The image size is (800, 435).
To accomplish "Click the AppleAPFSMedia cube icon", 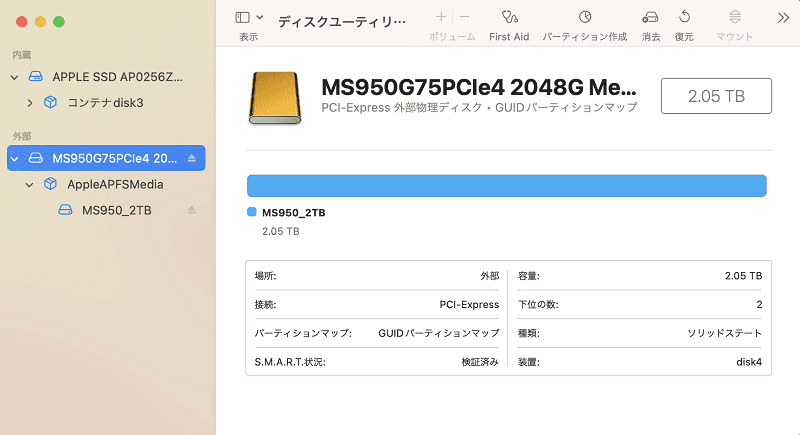I will tap(50, 184).
